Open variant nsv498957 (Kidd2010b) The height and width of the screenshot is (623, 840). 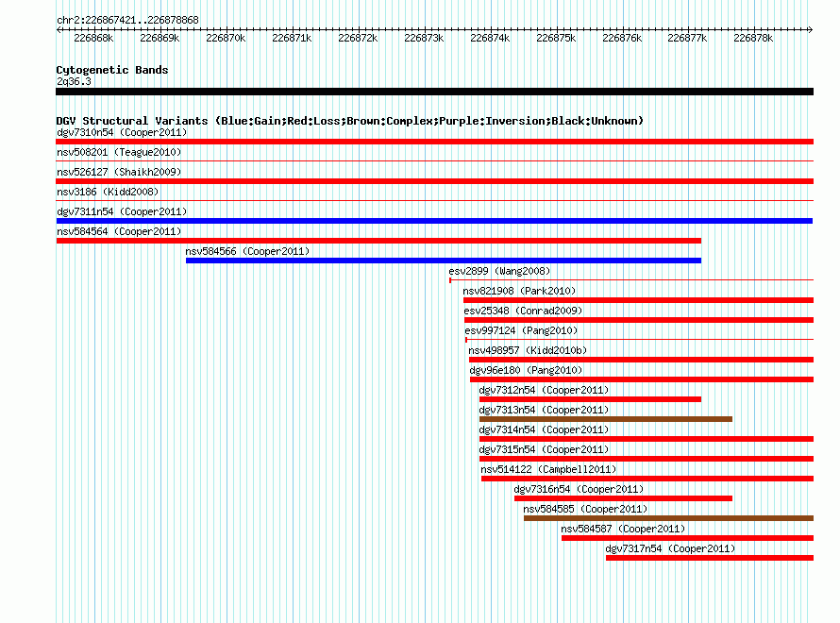click(528, 350)
